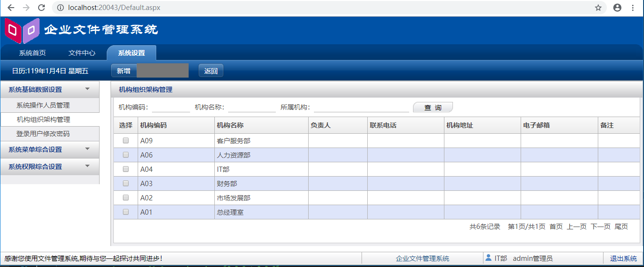Open the Chrome three-dot menu

(633, 8)
